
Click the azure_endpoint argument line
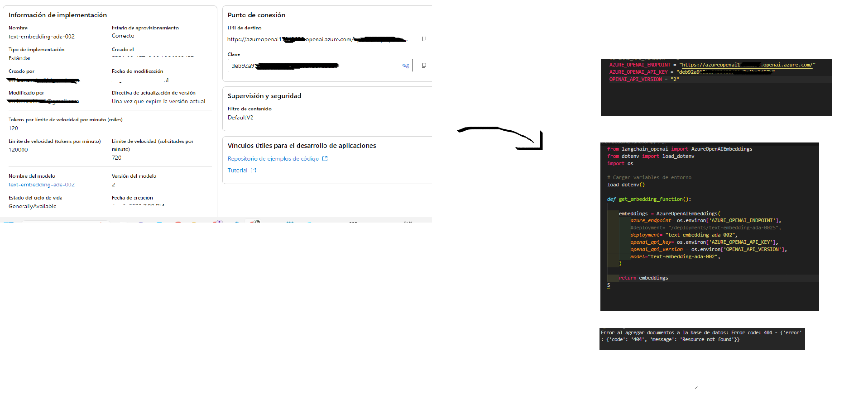click(x=705, y=221)
